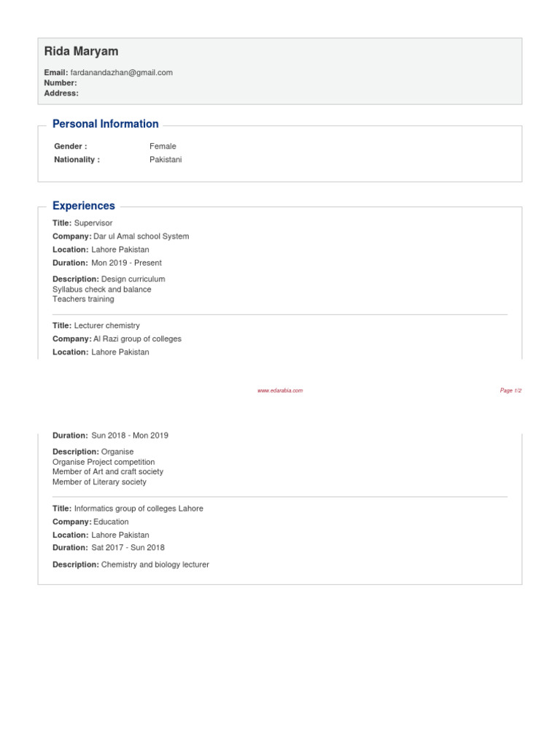Click the Nationality value Pakistani
Viewport: 560px width, 747px height.
166,159
